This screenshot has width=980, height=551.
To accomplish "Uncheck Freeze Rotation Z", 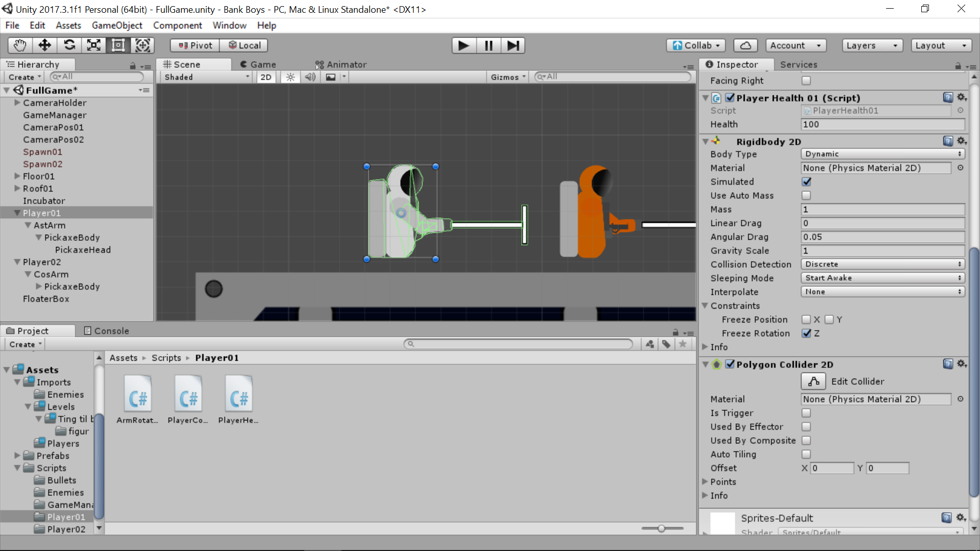I will tap(806, 333).
